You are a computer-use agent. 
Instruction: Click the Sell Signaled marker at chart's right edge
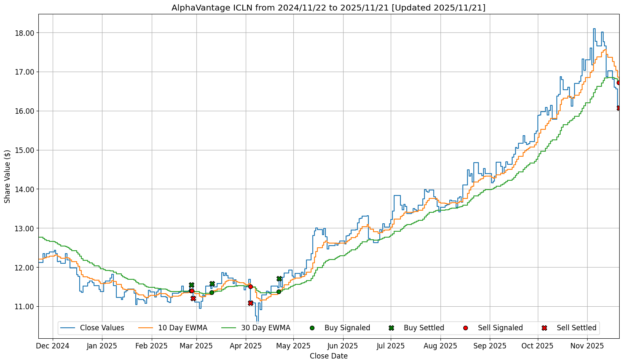618,83
